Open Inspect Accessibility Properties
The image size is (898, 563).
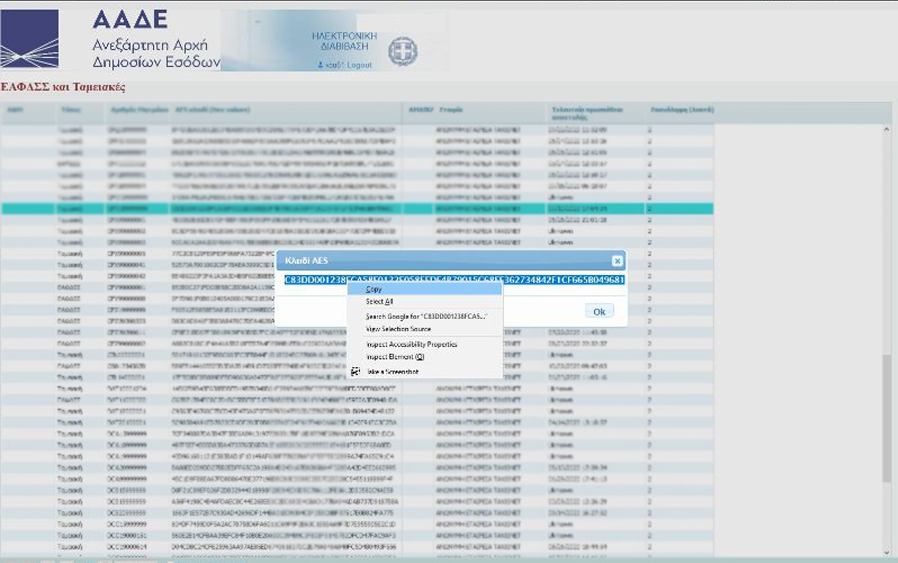[x=425, y=344]
